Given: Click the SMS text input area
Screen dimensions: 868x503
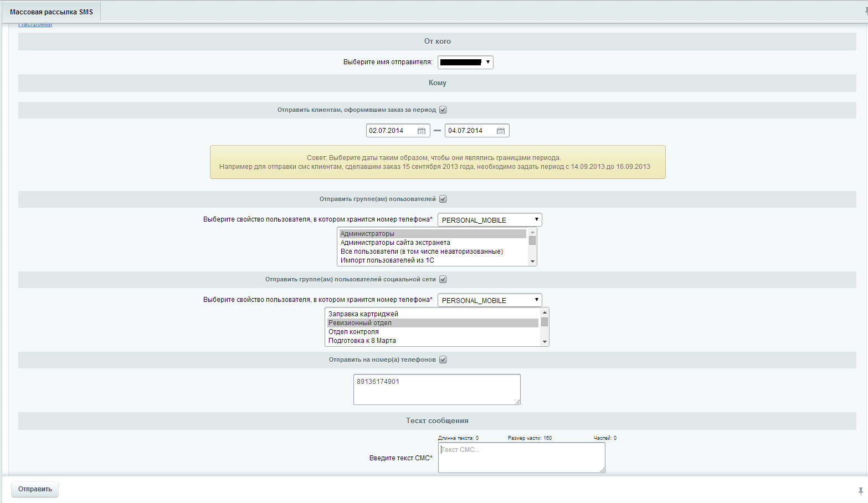Looking at the screenshot, I should [x=521, y=458].
